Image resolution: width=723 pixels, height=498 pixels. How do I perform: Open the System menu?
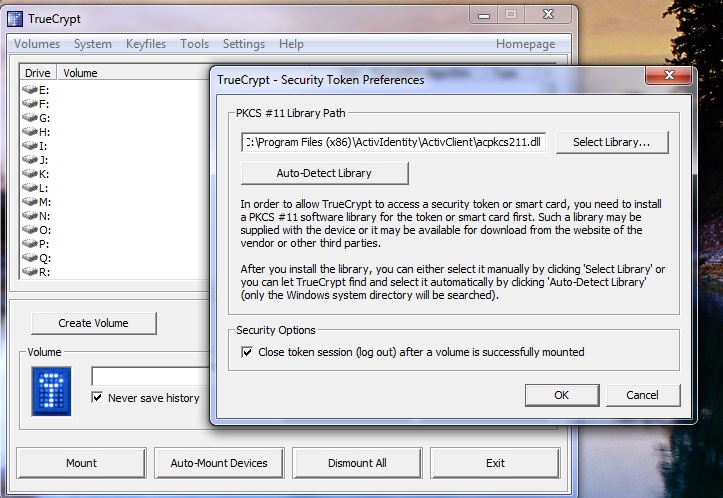pyautogui.click(x=93, y=44)
